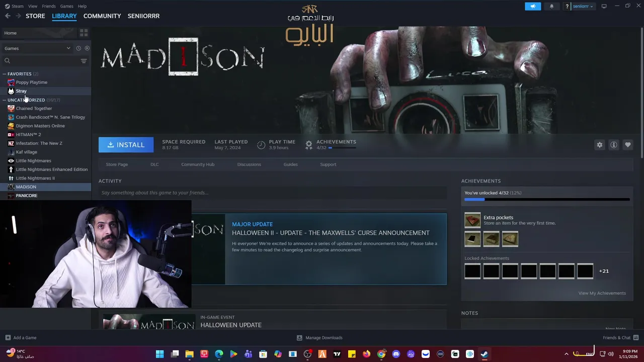
Task: Open MADiSON Community Hub
Action: (198, 164)
